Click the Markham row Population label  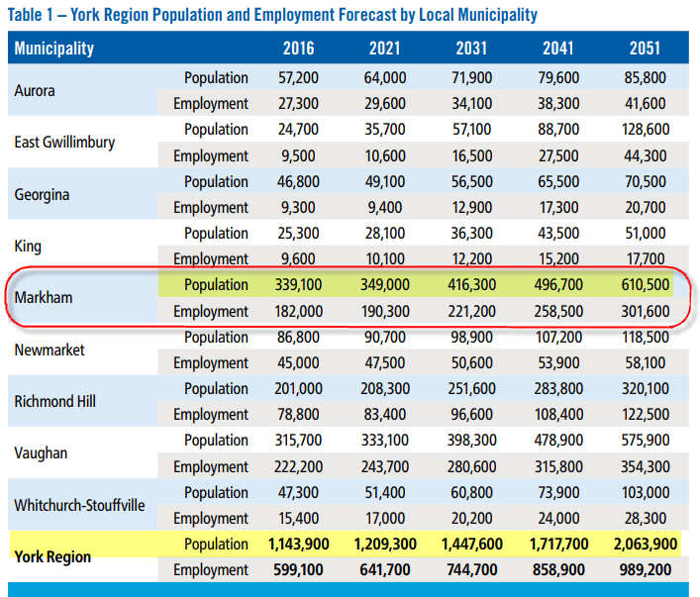216,285
